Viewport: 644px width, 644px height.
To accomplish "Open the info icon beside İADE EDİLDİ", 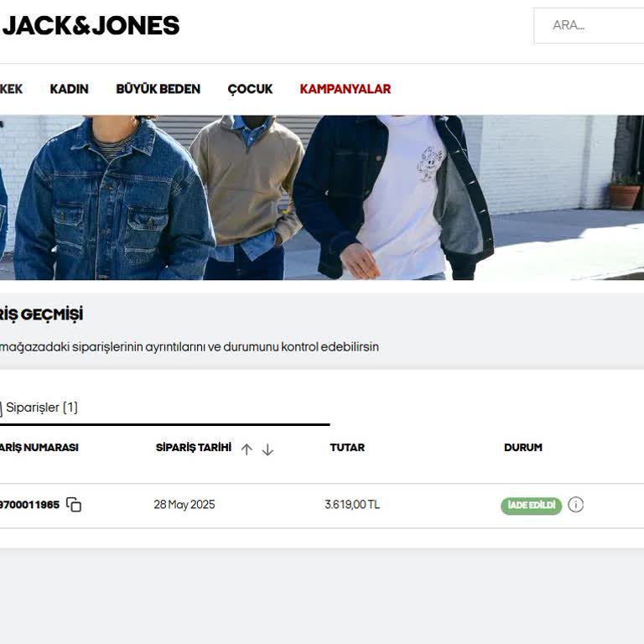I will [575, 504].
